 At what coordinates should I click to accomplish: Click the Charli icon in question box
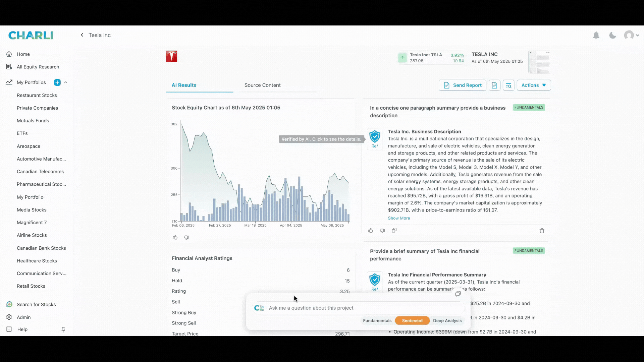259,308
